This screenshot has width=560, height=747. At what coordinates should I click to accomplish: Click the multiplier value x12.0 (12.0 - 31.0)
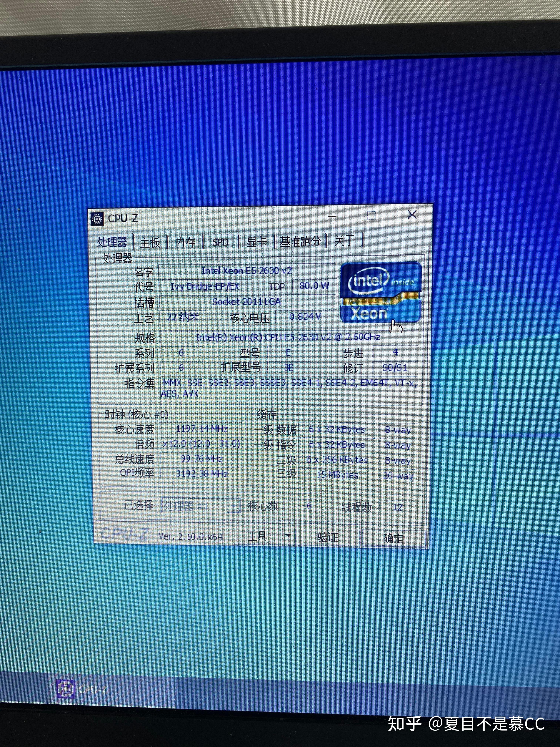(x=202, y=444)
